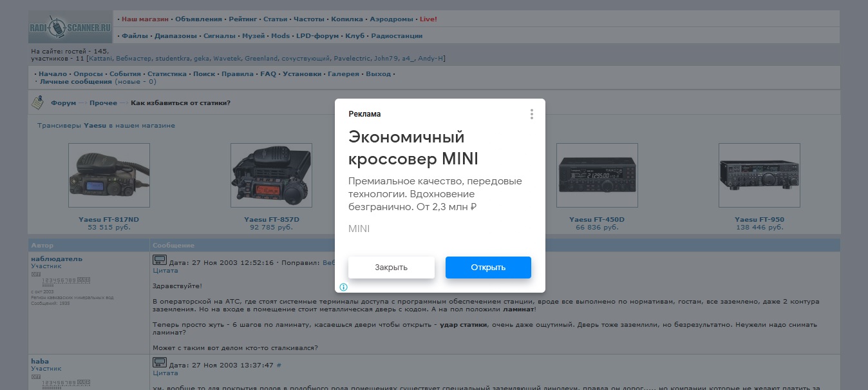Open the ad options three-dot menu
Viewport: 868px width, 390px height.
coord(531,114)
